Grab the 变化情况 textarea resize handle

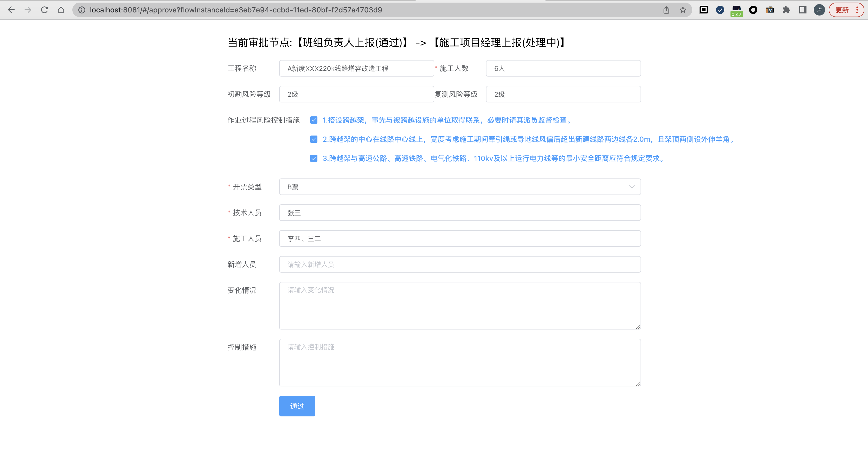638,326
